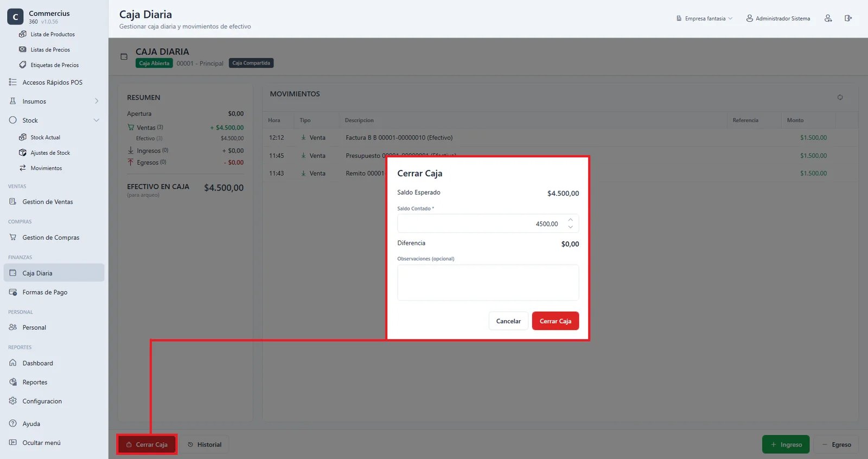This screenshot has width=868, height=459.
Task: Click the bottom bar Cerrar Caja button
Action: point(146,444)
